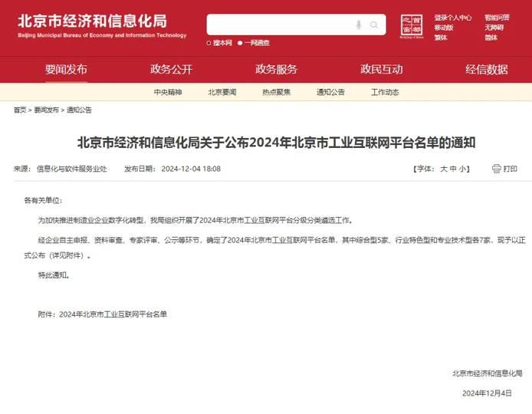Set font size to 小
The width and height of the screenshot is (532, 414).
463,169
